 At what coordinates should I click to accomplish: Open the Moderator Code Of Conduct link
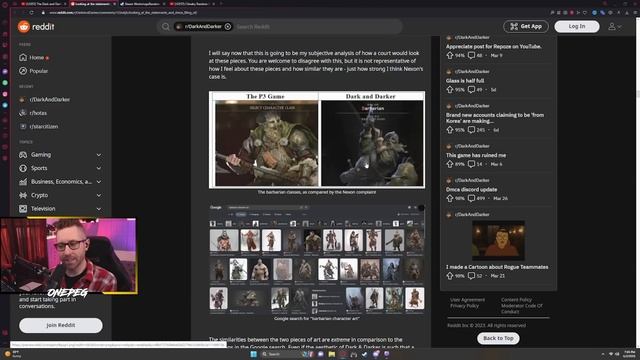(522, 309)
